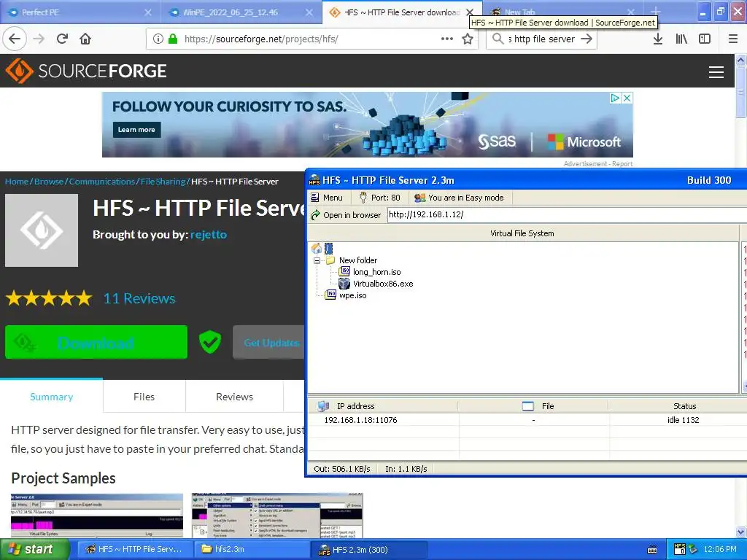Click the HFS project placeholder logo
The image size is (747, 560).
coord(42,230)
